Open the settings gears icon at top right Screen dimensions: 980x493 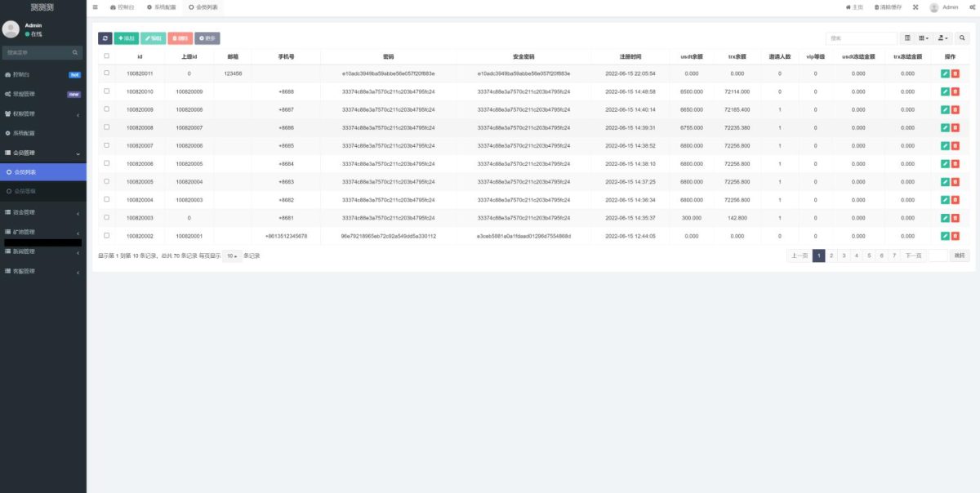tap(973, 7)
